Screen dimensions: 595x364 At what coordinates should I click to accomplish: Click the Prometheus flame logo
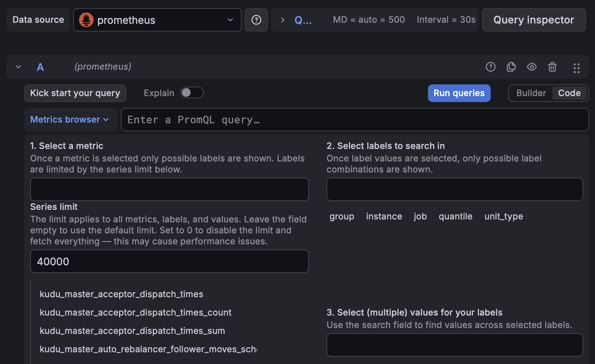click(x=86, y=20)
